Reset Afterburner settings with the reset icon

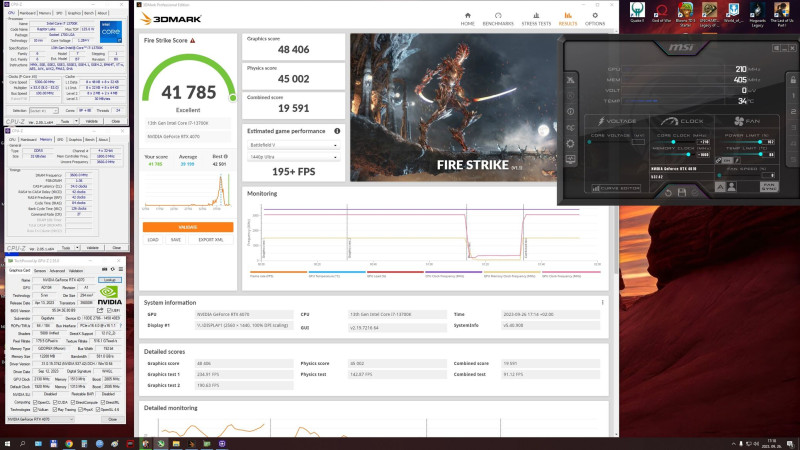point(668,192)
